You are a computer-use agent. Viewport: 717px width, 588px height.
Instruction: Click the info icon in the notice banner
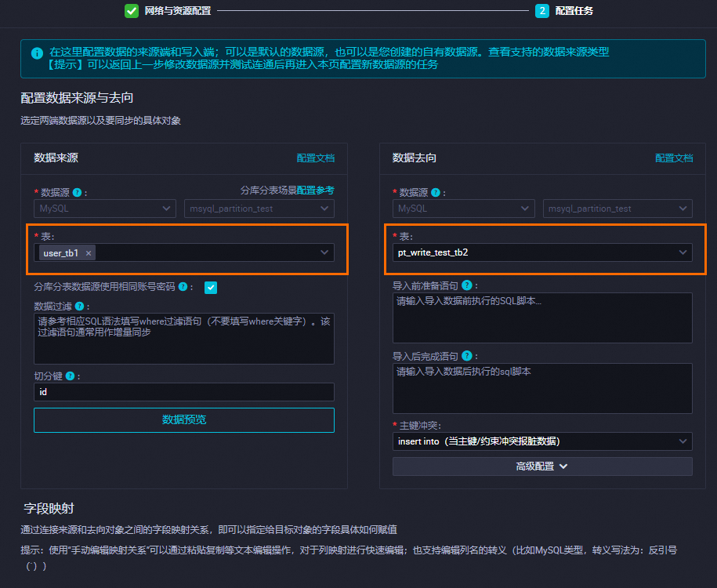click(37, 53)
